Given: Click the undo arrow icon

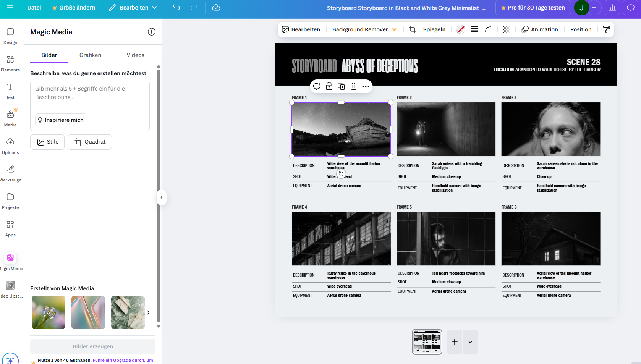Looking at the screenshot, I should tap(176, 8).
